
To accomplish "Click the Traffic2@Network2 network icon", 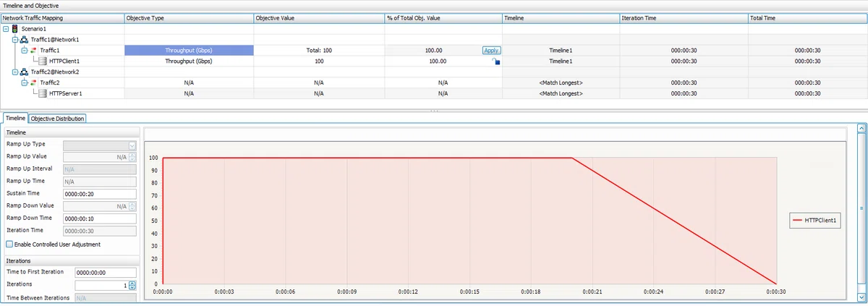I will (24, 72).
